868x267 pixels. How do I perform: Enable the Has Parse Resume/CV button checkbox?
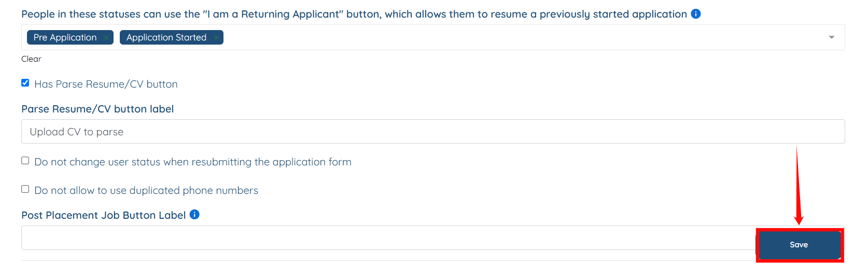point(25,83)
